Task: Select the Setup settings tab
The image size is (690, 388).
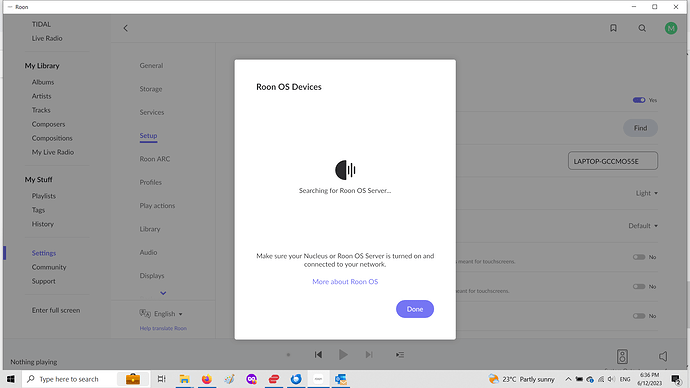Action: tap(148, 135)
